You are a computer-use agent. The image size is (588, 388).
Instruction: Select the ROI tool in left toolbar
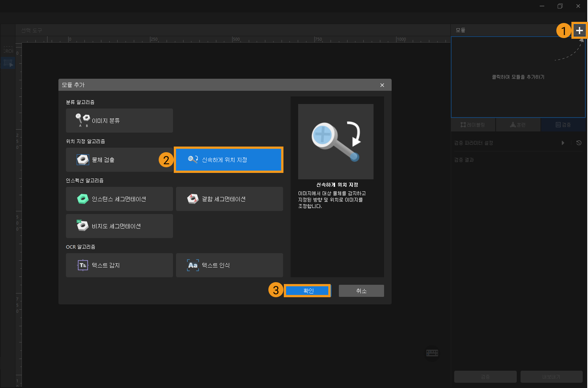pyautogui.click(x=8, y=51)
